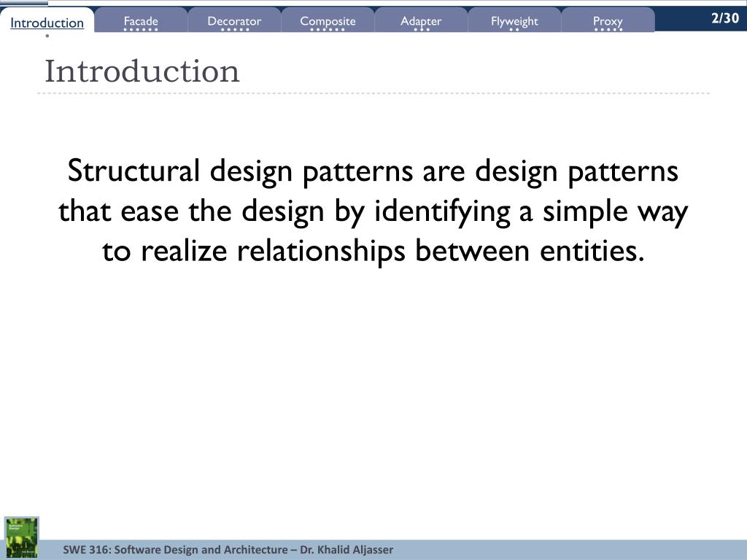Viewport: 747px width, 560px height.
Task: Click the progress dots under Composite tab
Action: (x=328, y=29)
